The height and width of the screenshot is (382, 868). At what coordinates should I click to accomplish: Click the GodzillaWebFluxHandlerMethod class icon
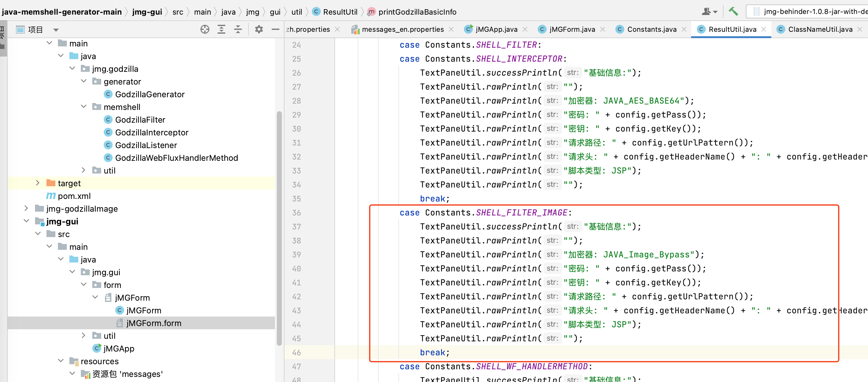point(108,158)
